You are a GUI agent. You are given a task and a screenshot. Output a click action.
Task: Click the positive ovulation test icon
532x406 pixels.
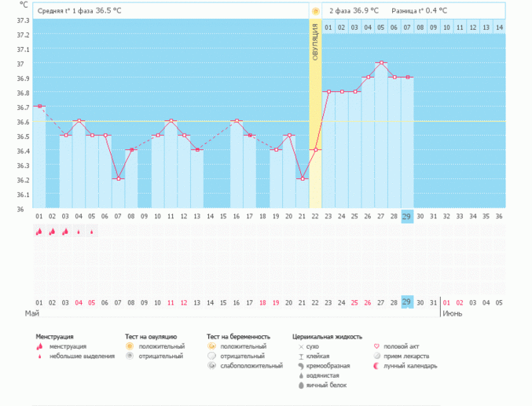[x=129, y=346]
